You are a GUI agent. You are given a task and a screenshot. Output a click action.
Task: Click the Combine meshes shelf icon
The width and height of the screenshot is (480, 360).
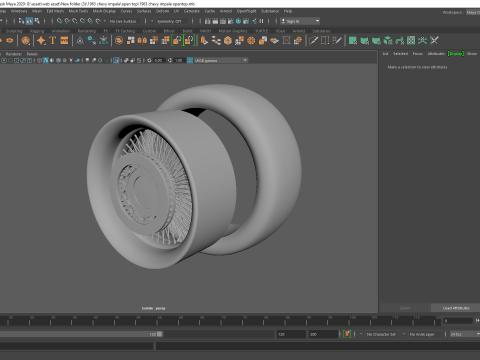[x=119, y=41]
